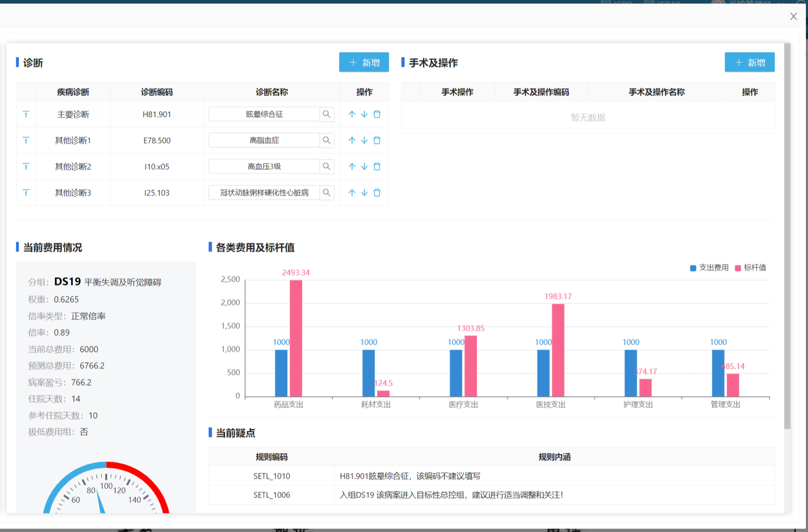Click the dialog vertical scrollbar

point(787,236)
